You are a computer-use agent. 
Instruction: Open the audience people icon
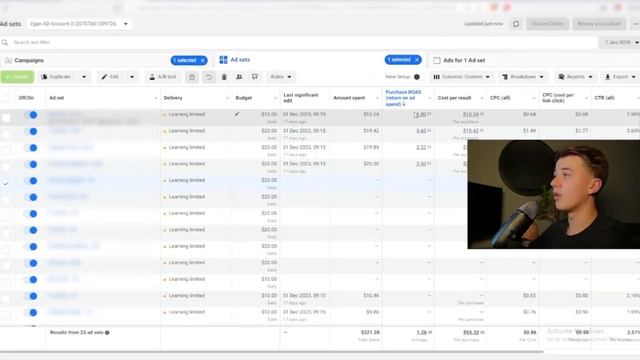click(x=239, y=77)
